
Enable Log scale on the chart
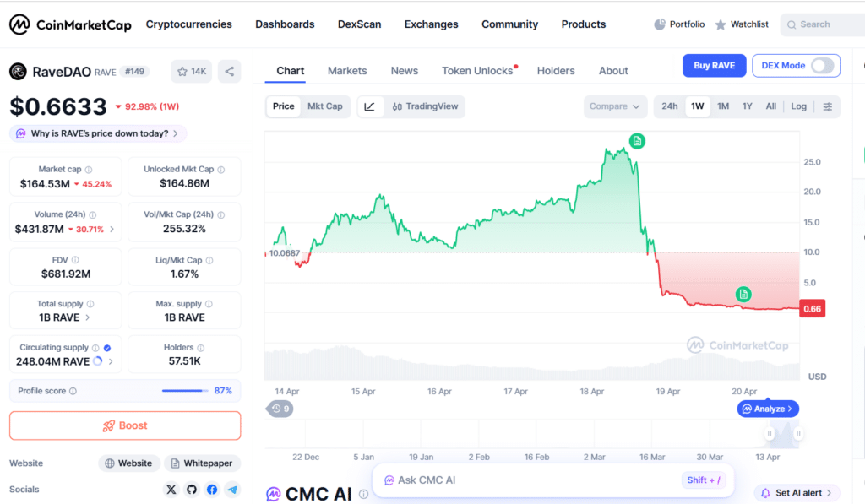click(799, 106)
